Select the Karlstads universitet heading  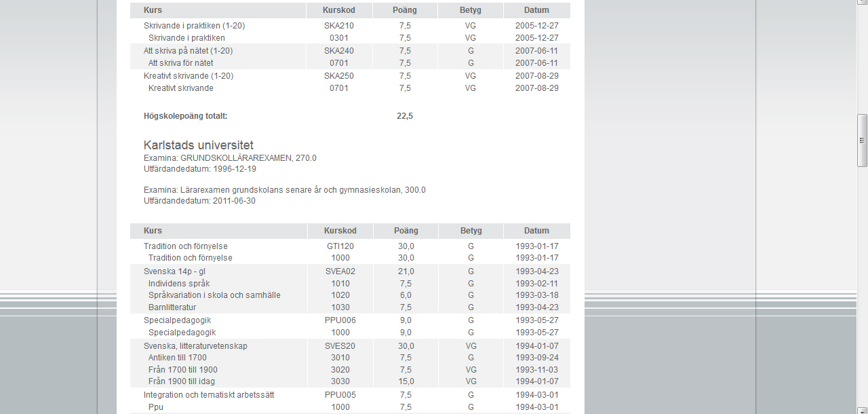coord(198,145)
